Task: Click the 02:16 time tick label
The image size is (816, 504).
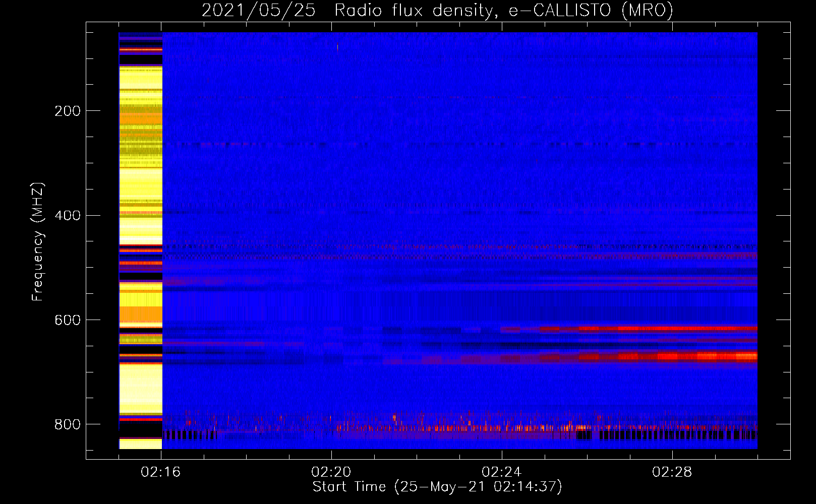Action: 161,472
